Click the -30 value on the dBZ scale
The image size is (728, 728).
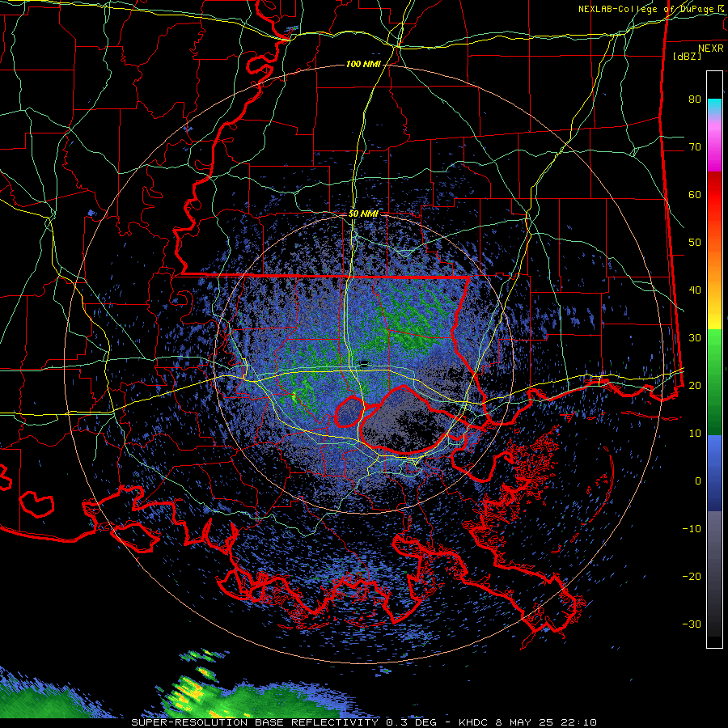(692, 624)
